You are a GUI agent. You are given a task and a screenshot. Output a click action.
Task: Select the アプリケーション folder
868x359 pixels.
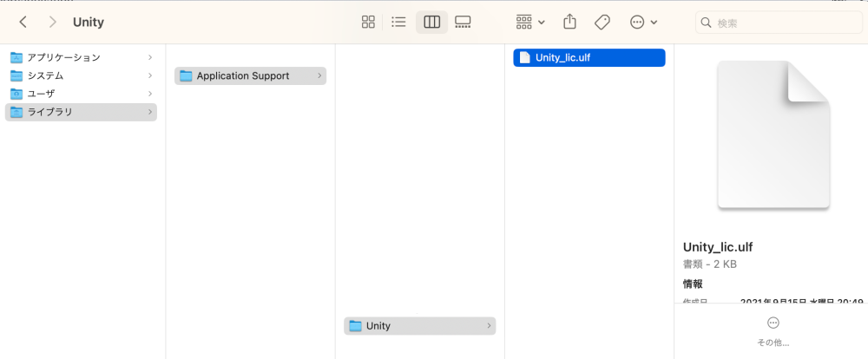click(81, 57)
